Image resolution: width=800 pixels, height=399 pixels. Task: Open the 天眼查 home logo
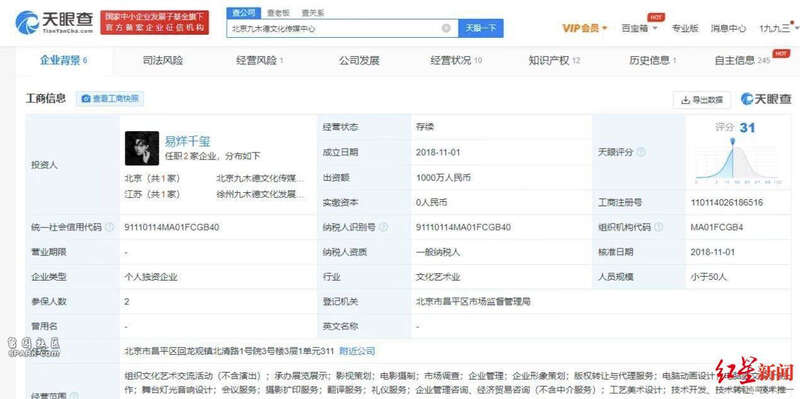[55, 22]
